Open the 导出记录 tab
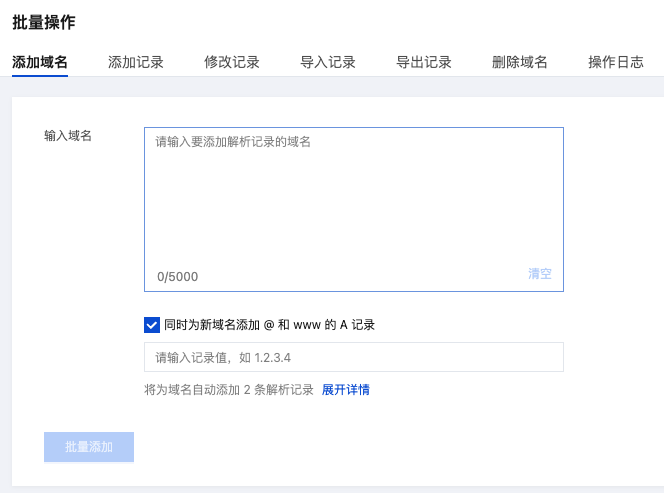 [x=424, y=62]
